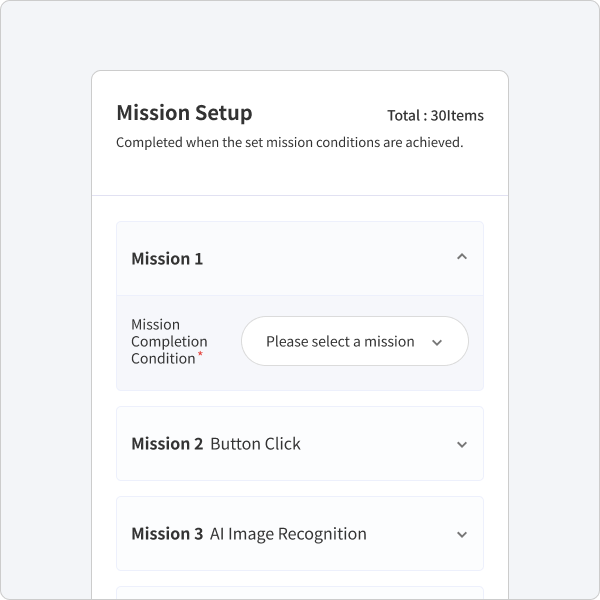600x600 pixels.
Task: Open the 'Please select a mission' dropdown
Action: click(355, 341)
